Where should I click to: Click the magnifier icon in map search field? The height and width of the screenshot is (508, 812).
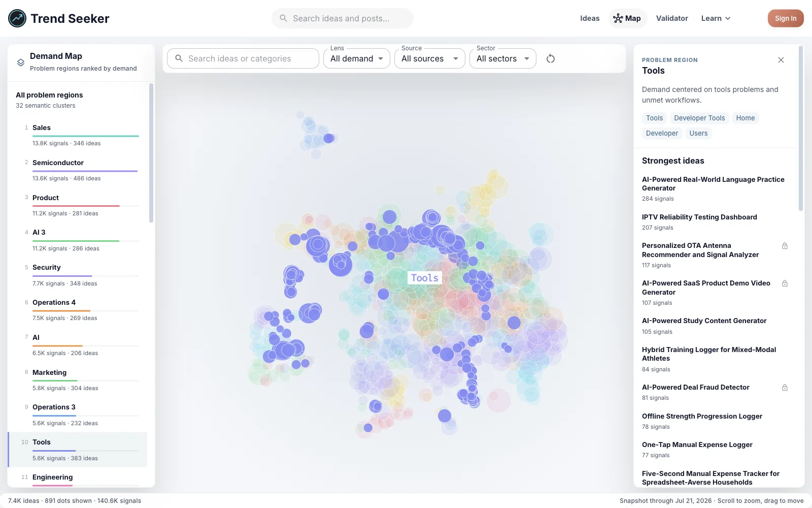click(x=179, y=58)
